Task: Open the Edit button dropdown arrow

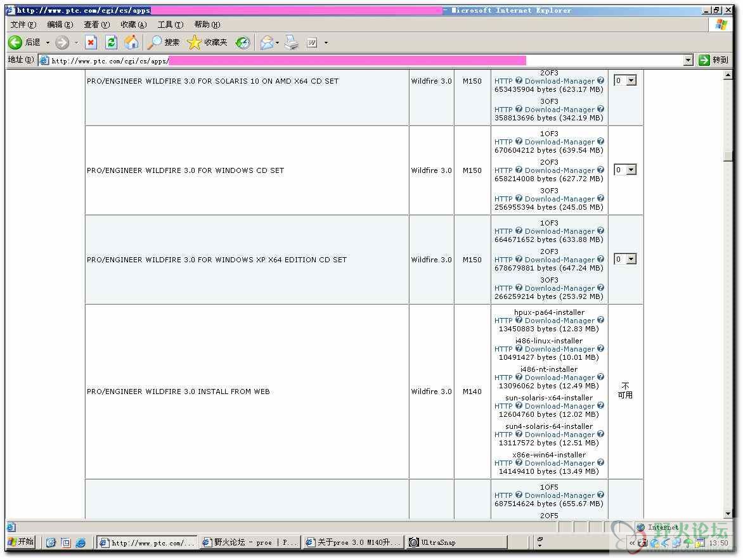Action: click(x=326, y=43)
